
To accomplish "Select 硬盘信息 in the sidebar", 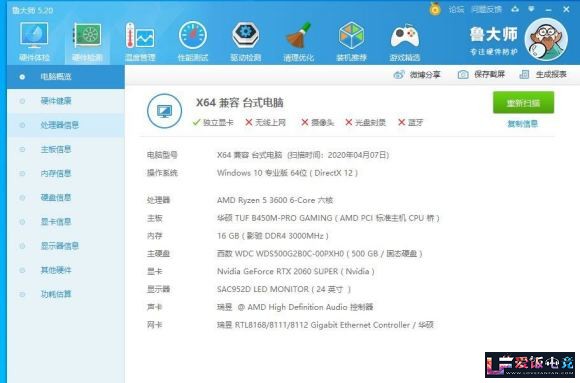I will (x=66, y=198).
